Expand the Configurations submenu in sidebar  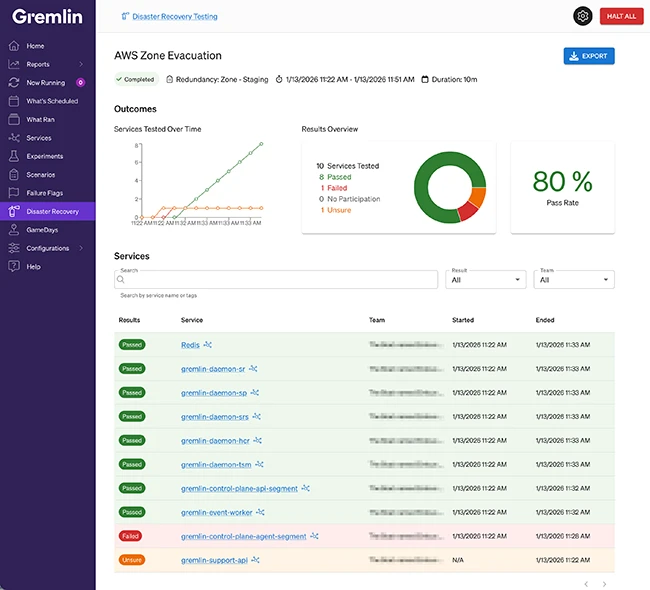click(81, 248)
